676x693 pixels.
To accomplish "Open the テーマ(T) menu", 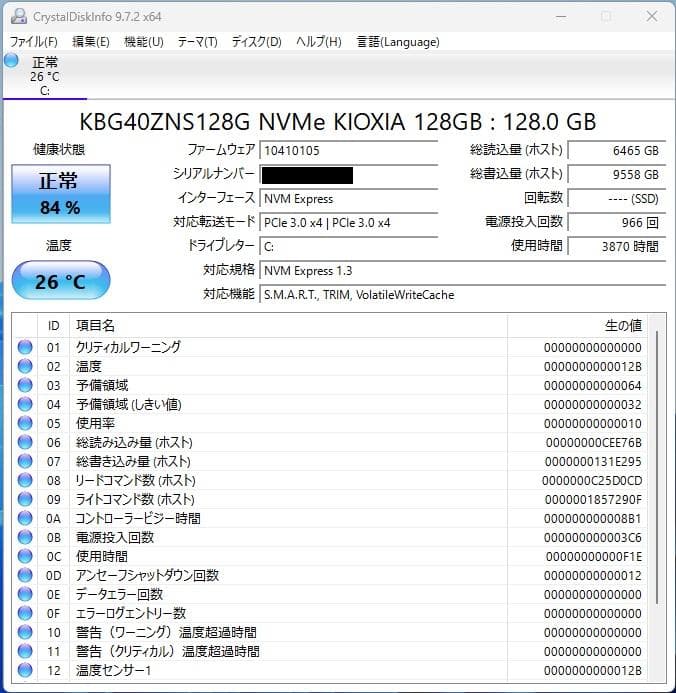I will (197, 42).
